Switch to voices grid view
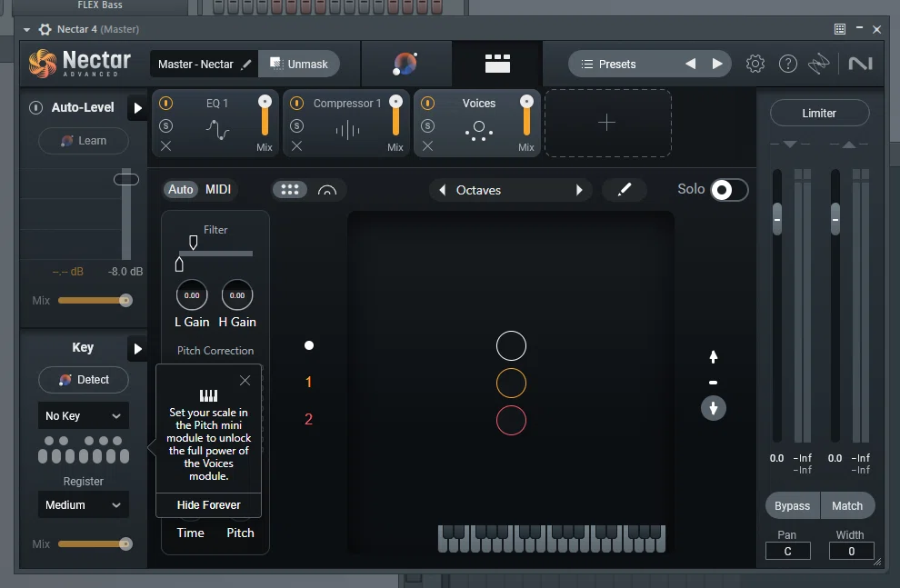 click(290, 189)
